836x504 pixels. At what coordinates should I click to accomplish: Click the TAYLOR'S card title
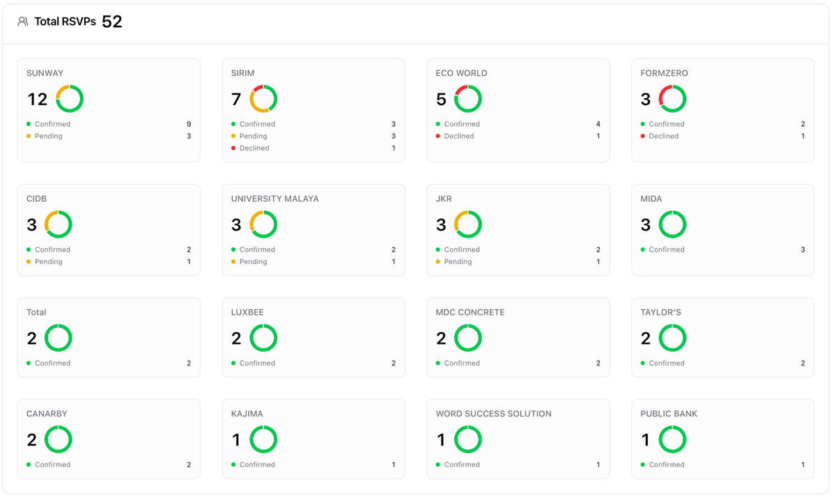661,312
